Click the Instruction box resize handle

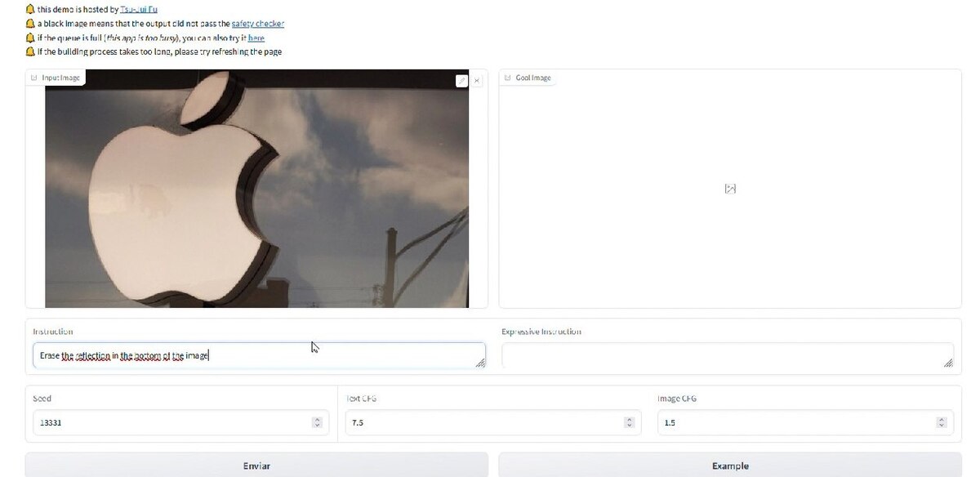[480, 363]
